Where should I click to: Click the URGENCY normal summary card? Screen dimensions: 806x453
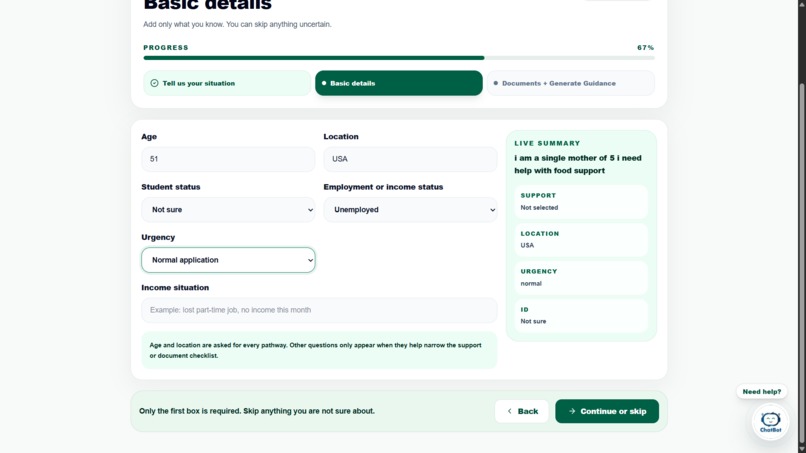tap(581, 278)
